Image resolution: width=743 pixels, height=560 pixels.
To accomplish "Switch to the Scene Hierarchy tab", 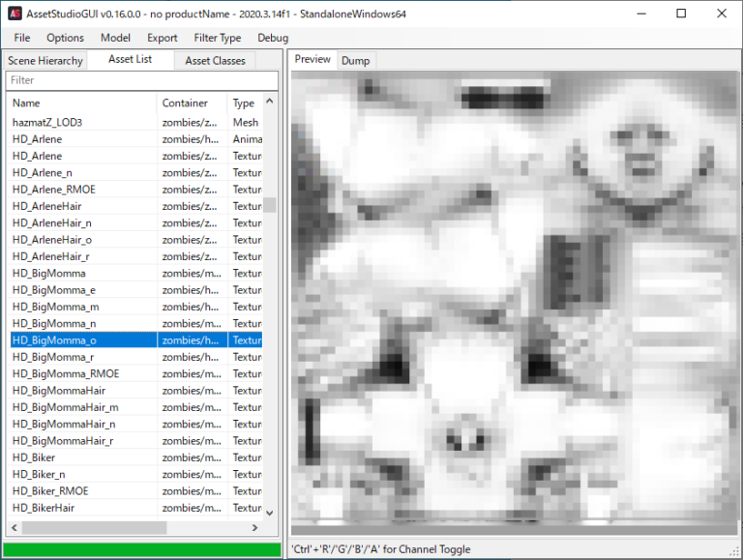I will pos(45,61).
